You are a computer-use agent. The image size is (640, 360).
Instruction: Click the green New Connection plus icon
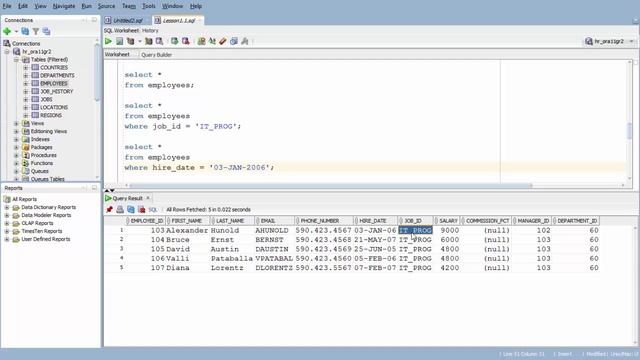coord(7,31)
